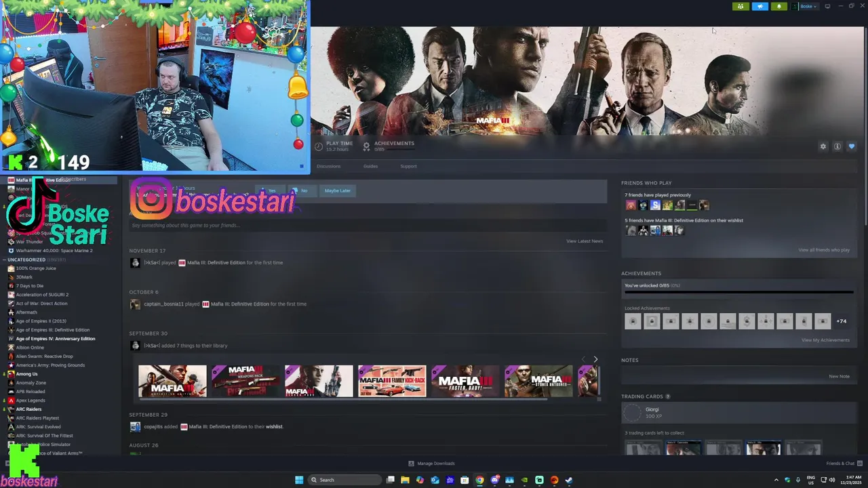Open the Windows Start menu
The width and height of the screenshot is (868, 488).
pyautogui.click(x=299, y=480)
